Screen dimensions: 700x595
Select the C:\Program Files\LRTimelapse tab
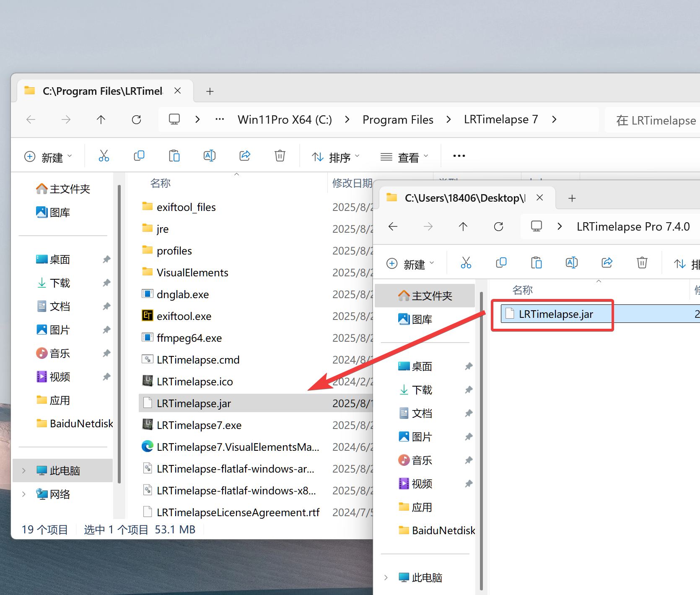[x=102, y=91]
